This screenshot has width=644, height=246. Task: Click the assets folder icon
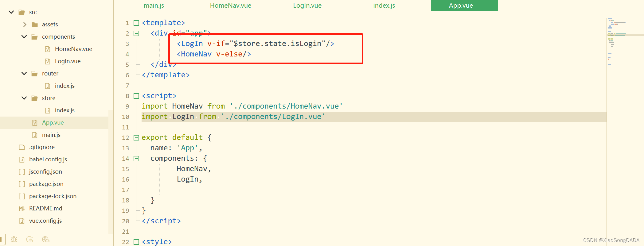[x=35, y=25]
